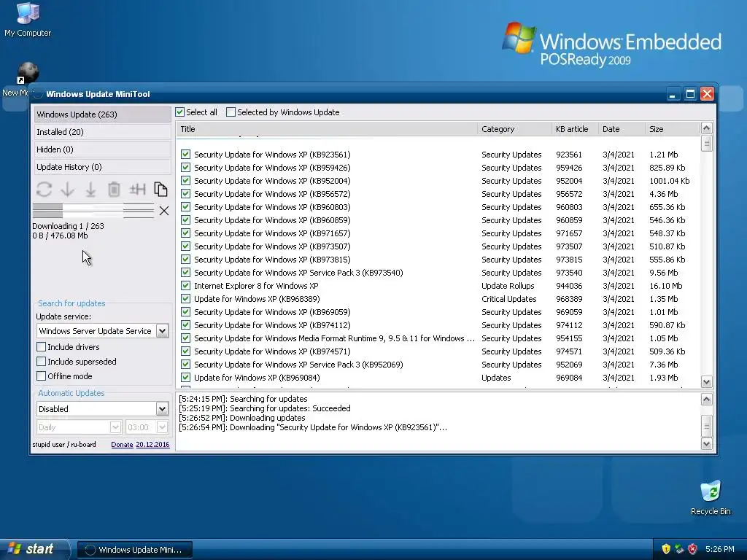747x560 pixels.
Task: Sort by the Date column header
Action: tap(622, 129)
